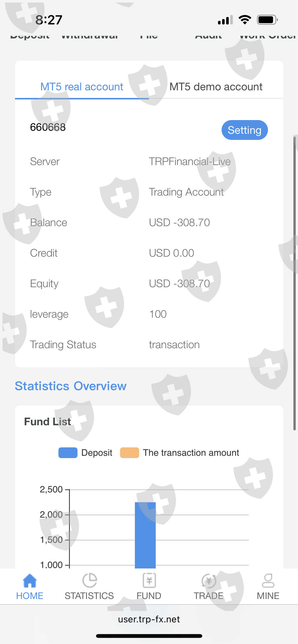
Task: Tap the TRPFinancial-Live server value
Action: point(190,162)
